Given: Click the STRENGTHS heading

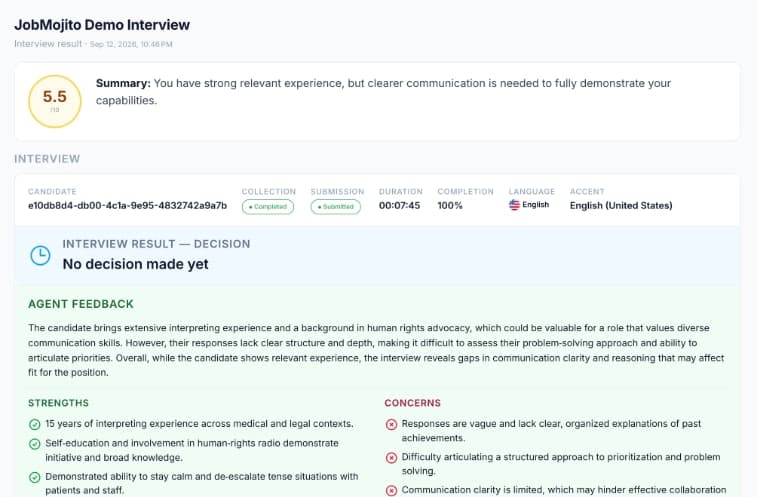Looking at the screenshot, I should (58, 403).
